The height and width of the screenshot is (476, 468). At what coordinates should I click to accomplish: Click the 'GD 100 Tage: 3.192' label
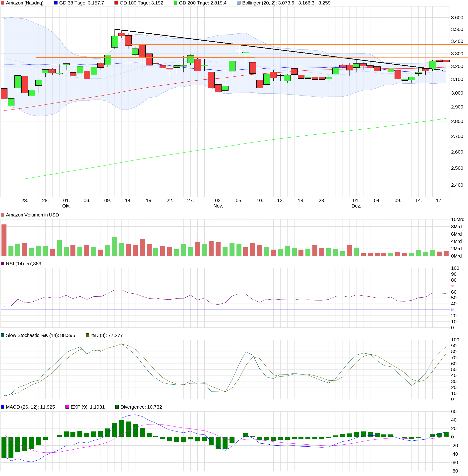[x=141, y=3]
